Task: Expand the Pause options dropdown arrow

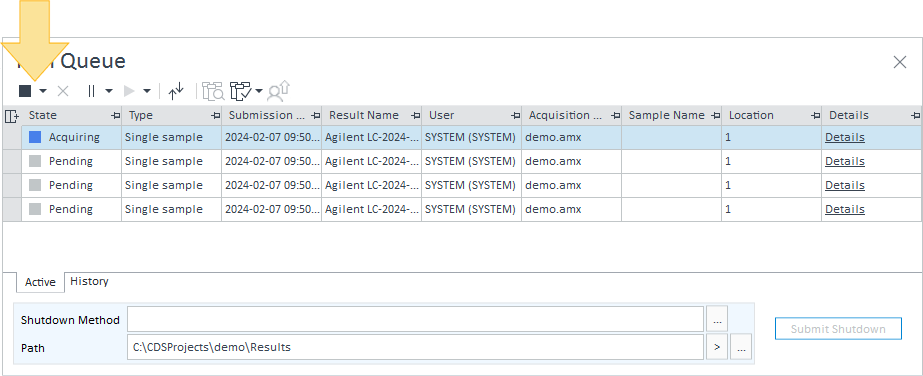Action: click(109, 91)
